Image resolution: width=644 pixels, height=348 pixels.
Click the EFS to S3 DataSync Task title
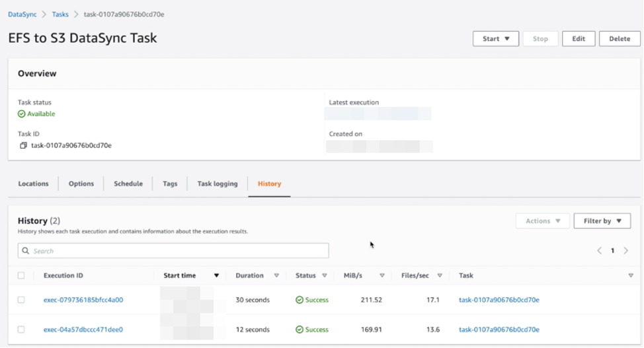83,38
